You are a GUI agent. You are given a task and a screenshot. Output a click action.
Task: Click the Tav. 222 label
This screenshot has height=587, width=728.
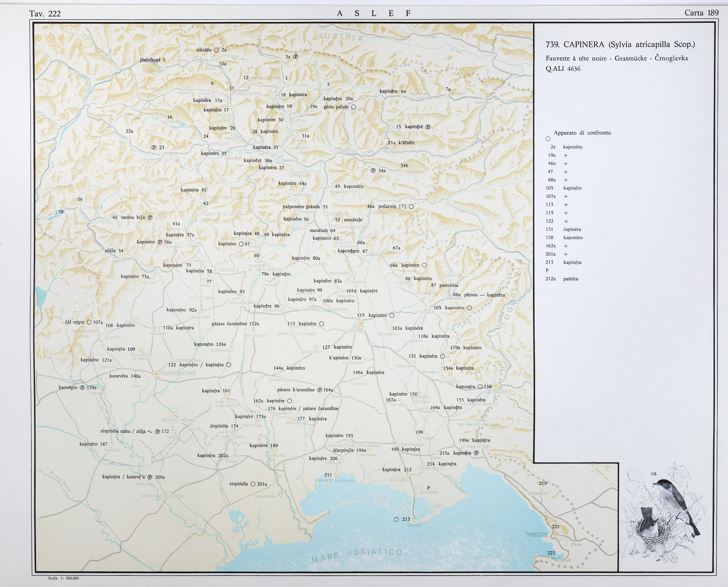[45, 13]
